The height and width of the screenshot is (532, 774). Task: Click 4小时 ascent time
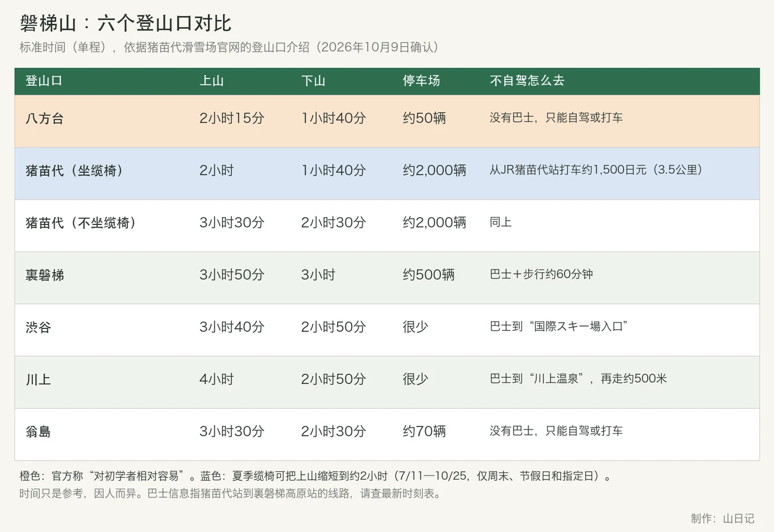216,380
